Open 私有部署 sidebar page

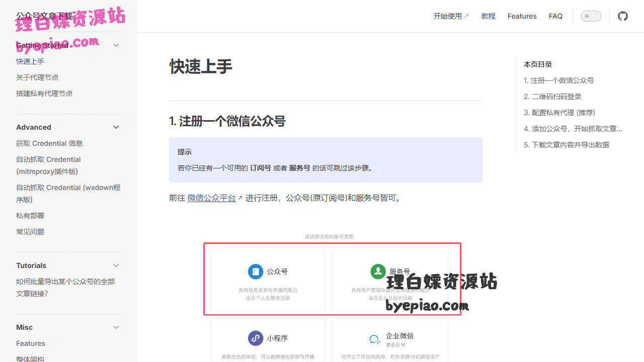tap(30, 216)
